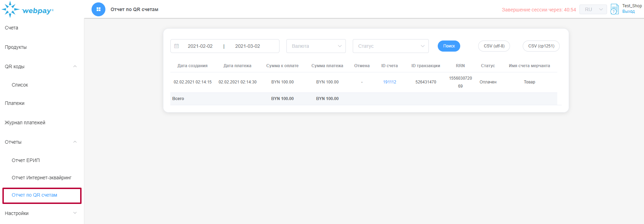This screenshot has height=224, width=644.
Task: Collapse the Отчеты menu section
Action: 75,142
